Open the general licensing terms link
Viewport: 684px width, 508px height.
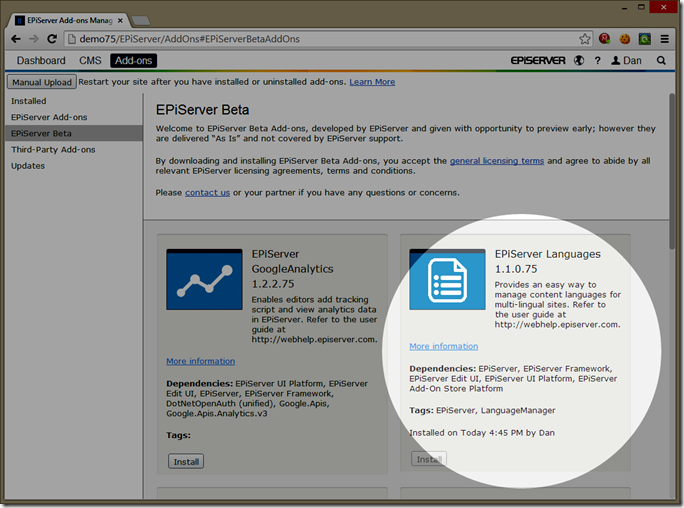click(496, 161)
